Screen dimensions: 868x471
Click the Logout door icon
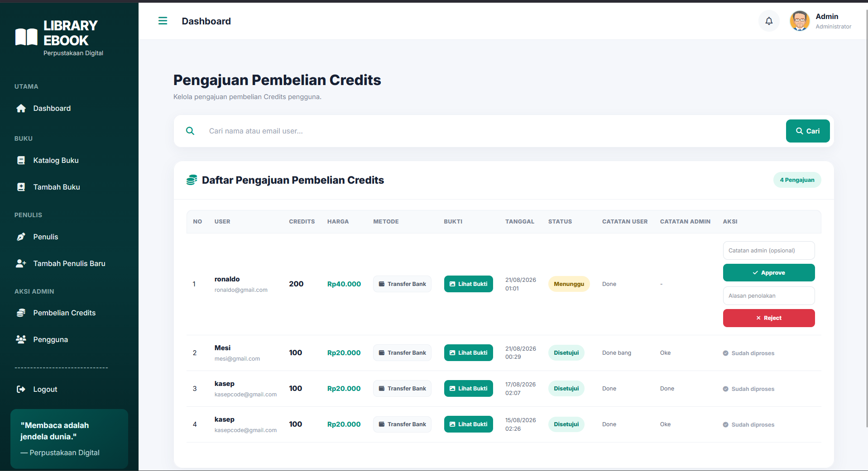click(x=21, y=389)
